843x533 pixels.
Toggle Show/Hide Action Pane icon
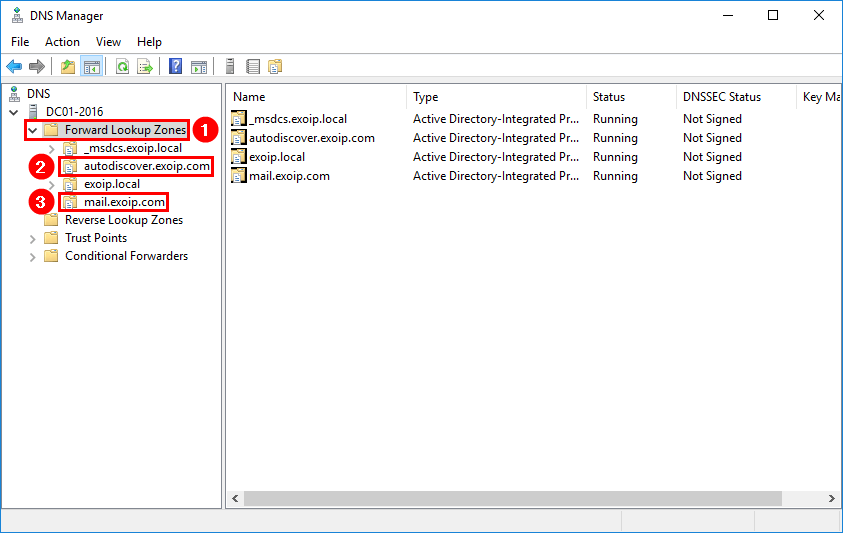pos(199,67)
